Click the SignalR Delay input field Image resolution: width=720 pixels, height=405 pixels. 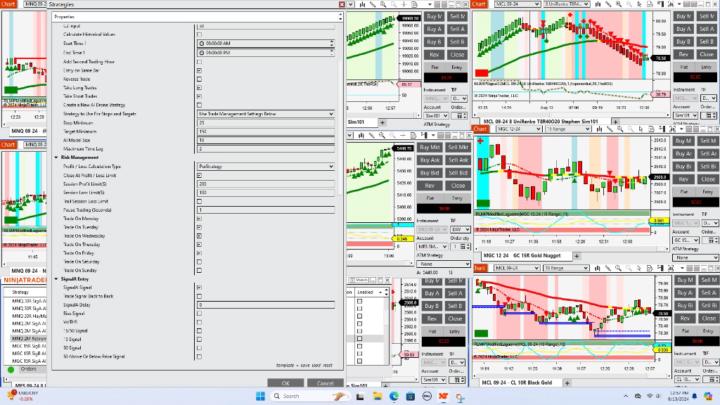pyautogui.click(x=266, y=305)
